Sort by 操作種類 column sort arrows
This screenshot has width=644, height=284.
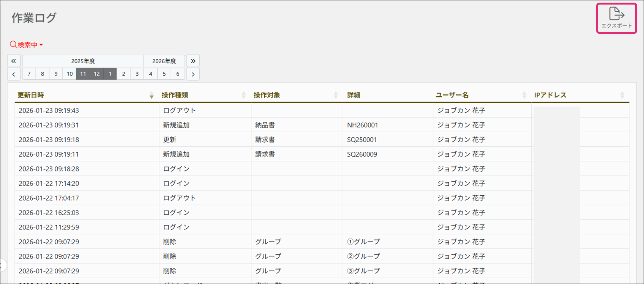click(243, 95)
